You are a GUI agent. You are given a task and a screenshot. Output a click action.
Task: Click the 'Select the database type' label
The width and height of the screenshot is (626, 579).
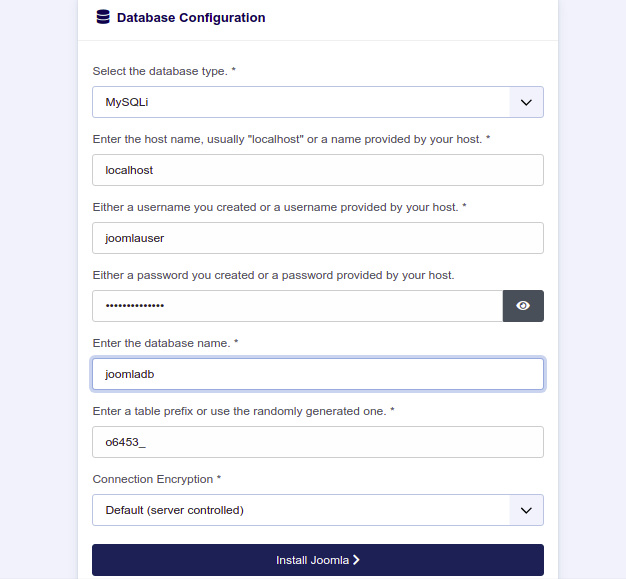tap(164, 71)
